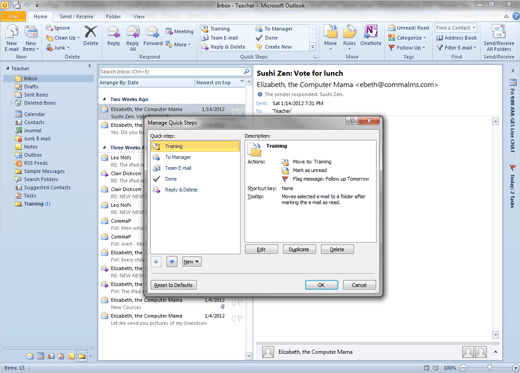Open the Follow Up dropdown
This screenshot has width=520, height=373.
(x=407, y=48)
